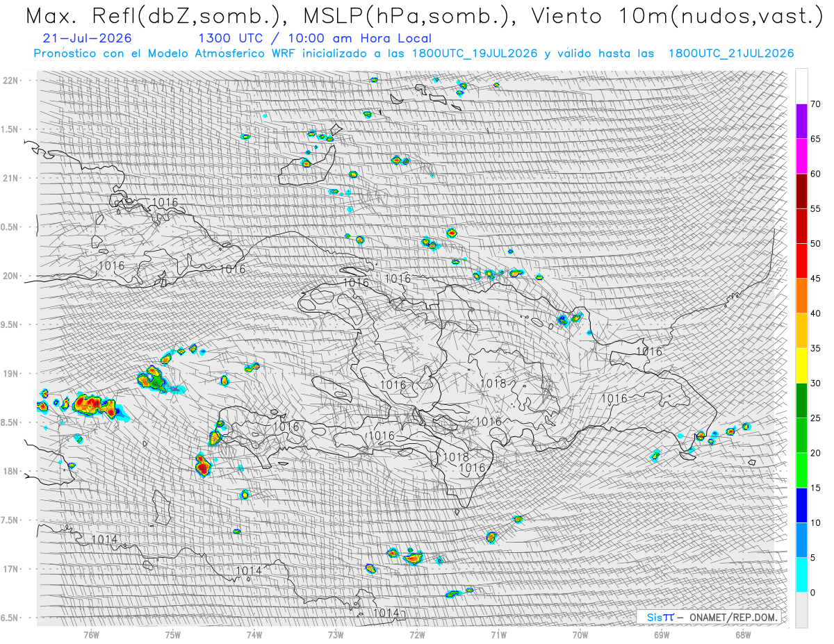Click the '70W' longitude label
The width and height of the screenshot is (834, 644).
[580, 634]
